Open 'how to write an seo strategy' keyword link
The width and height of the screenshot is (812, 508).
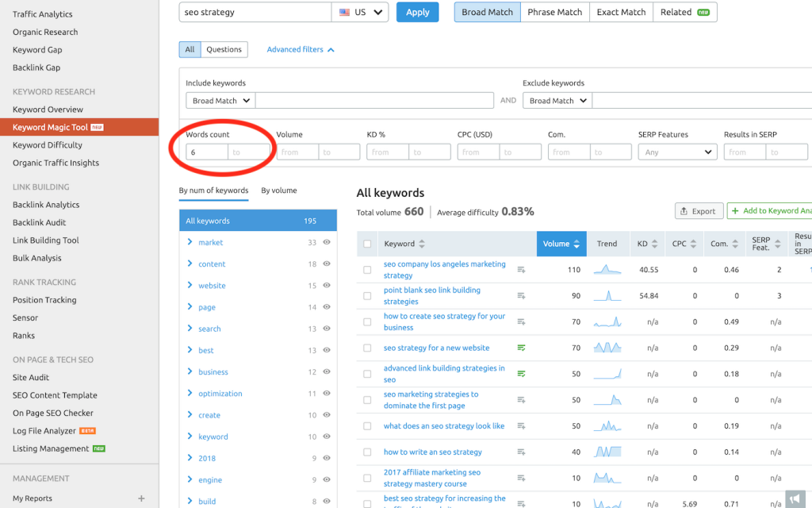point(433,452)
